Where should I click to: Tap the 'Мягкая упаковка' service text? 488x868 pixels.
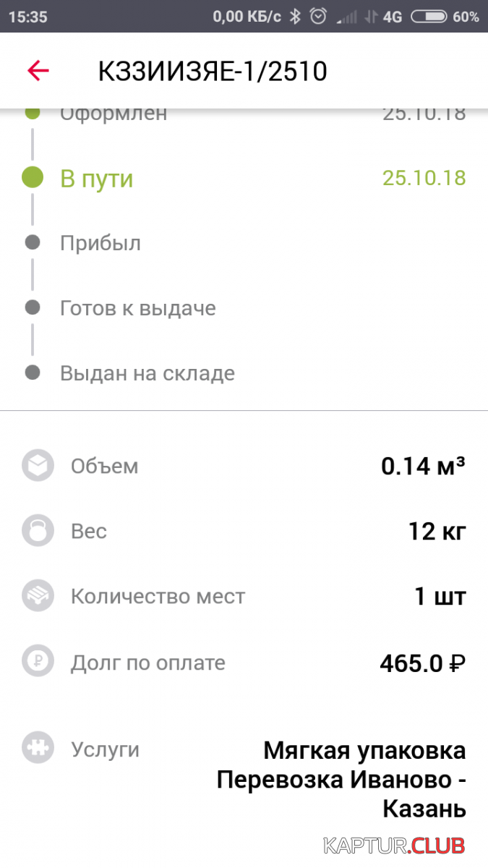pyautogui.click(x=364, y=750)
